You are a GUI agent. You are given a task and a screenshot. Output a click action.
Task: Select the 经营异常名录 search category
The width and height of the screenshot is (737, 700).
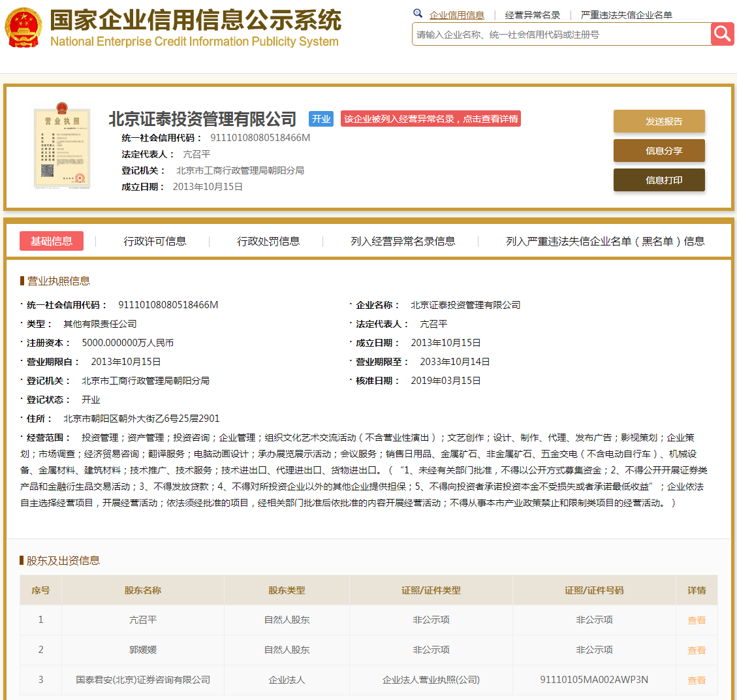tap(533, 15)
